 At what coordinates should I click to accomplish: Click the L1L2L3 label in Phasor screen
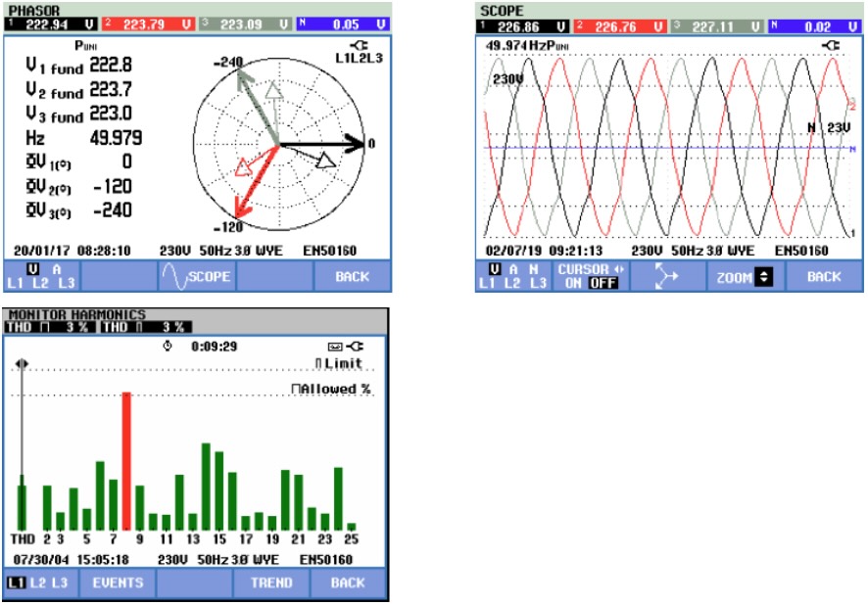pos(360,58)
